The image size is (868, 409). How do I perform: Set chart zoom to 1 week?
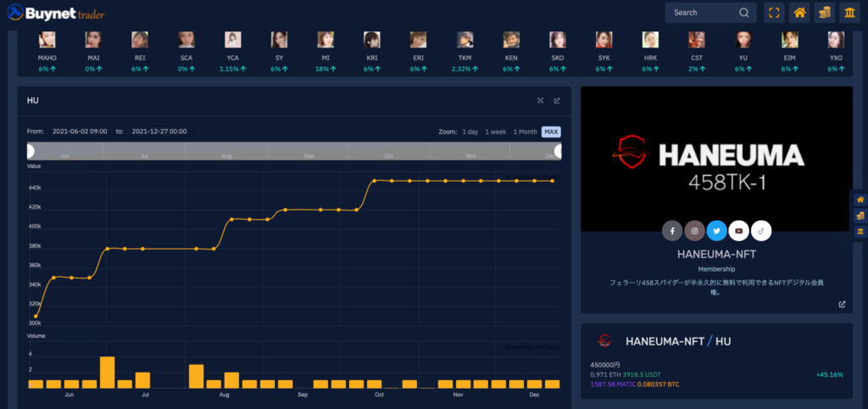click(x=495, y=132)
